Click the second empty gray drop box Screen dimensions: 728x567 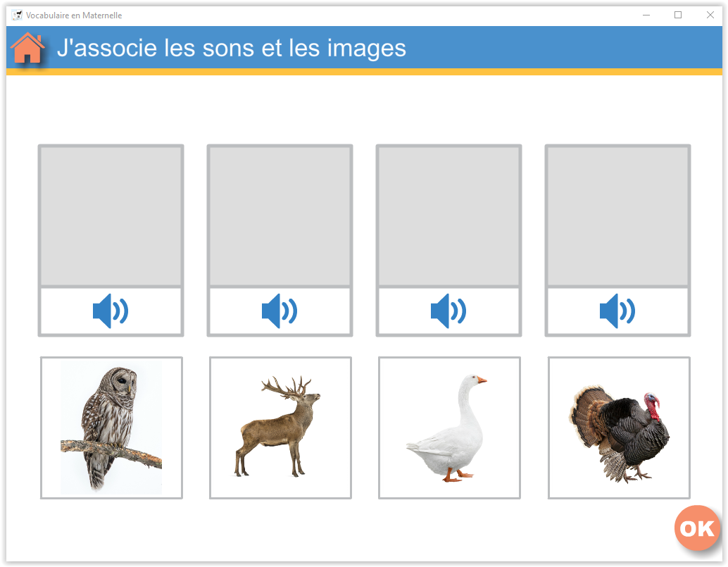click(280, 216)
